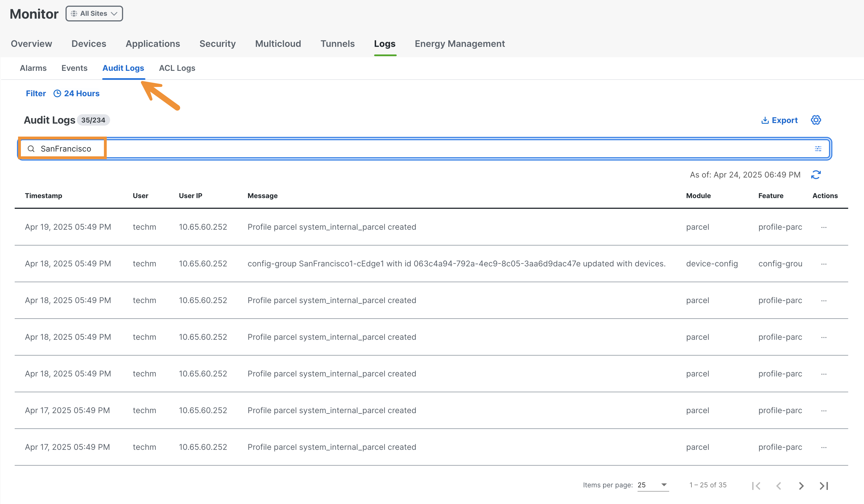Go to the Multicloud tab
Screen dimensions: 864x504
[x=278, y=43]
